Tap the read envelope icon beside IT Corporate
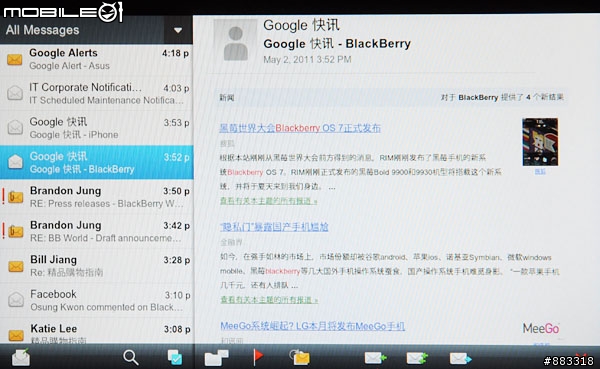 [x=15, y=93]
